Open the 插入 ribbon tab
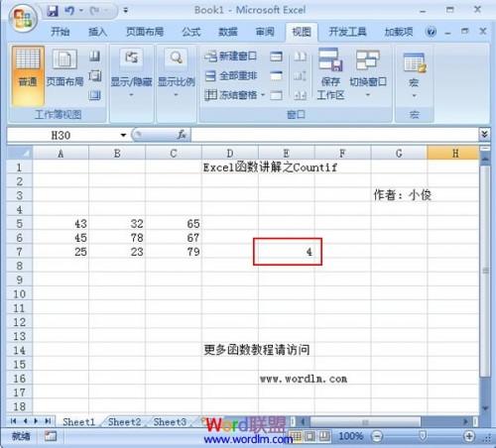 (97, 32)
